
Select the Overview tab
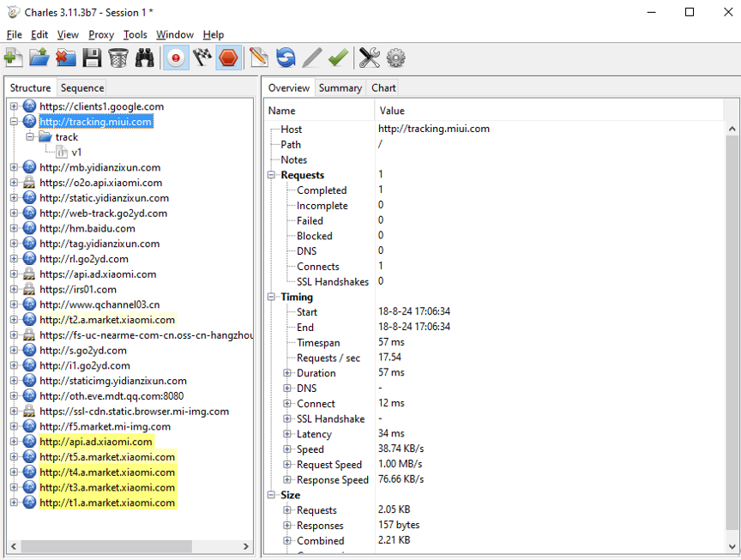tap(289, 87)
